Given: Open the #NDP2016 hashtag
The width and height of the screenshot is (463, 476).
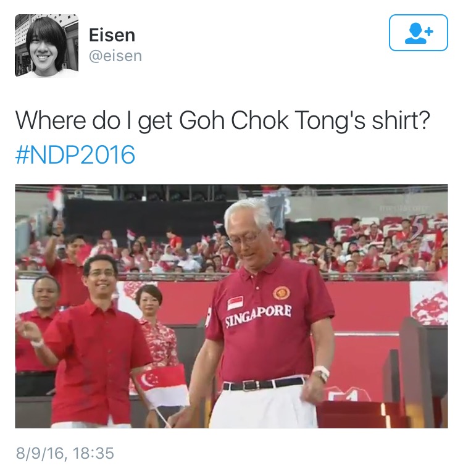Looking at the screenshot, I should [x=75, y=154].
